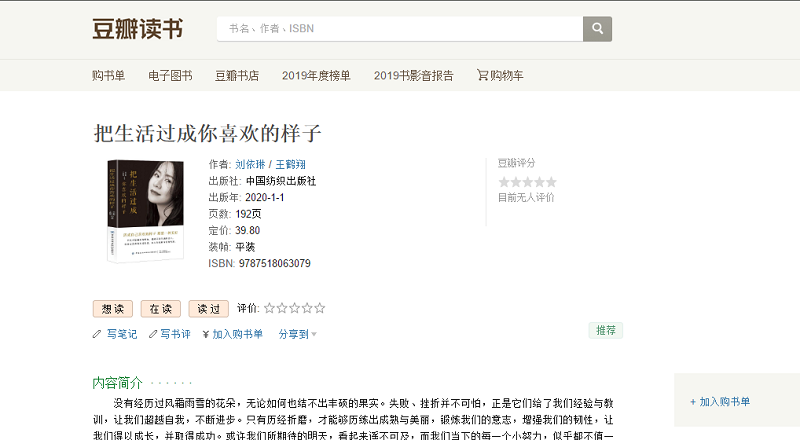The image size is (800, 440).
Task: Open the shopping cart 购物车
Action: pos(500,75)
